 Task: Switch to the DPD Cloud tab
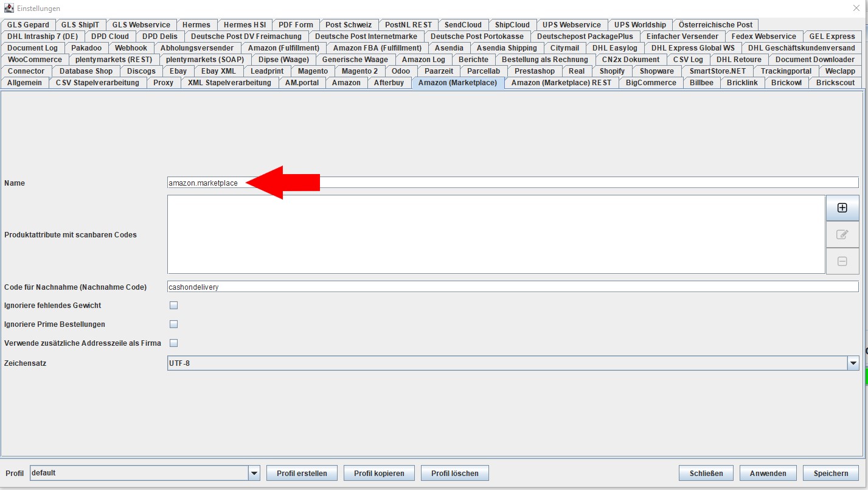coord(110,37)
